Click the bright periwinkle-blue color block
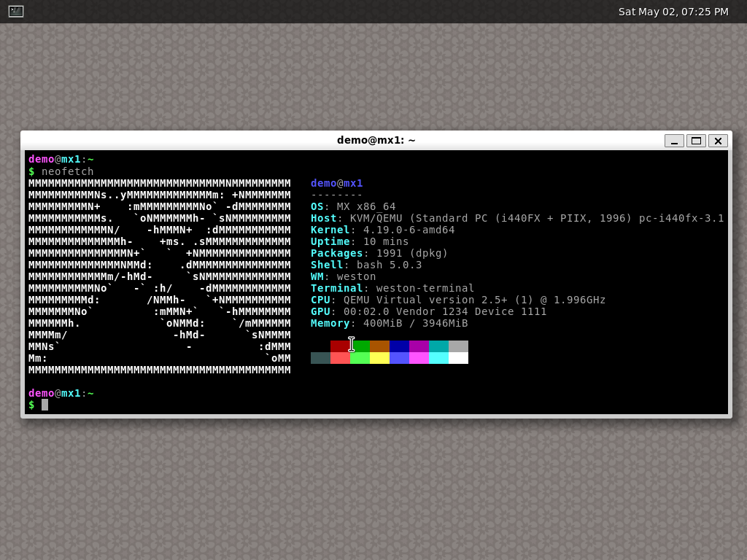747x560 pixels. pyautogui.click(x=399, y=358)
